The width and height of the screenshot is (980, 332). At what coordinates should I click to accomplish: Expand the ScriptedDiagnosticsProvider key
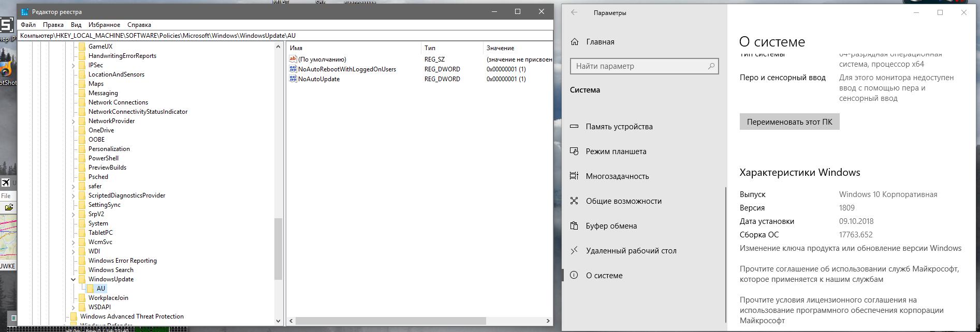tap(74, 195)
